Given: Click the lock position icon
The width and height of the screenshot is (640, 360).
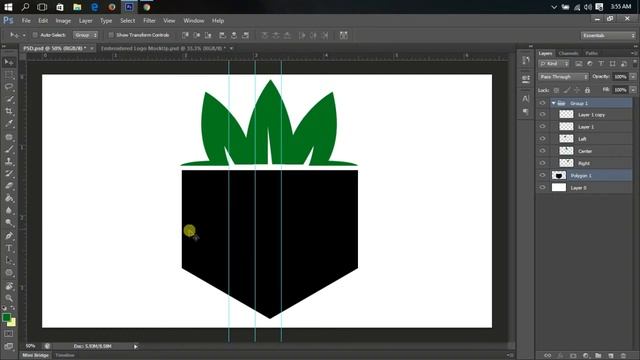Looking at the screenshot, I should point(577,90).
